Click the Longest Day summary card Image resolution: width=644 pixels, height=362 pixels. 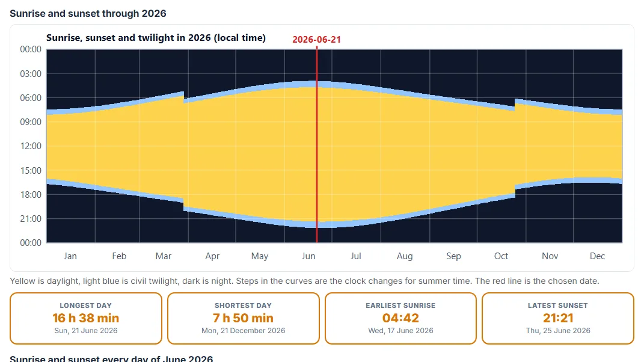tap(86, 319)
